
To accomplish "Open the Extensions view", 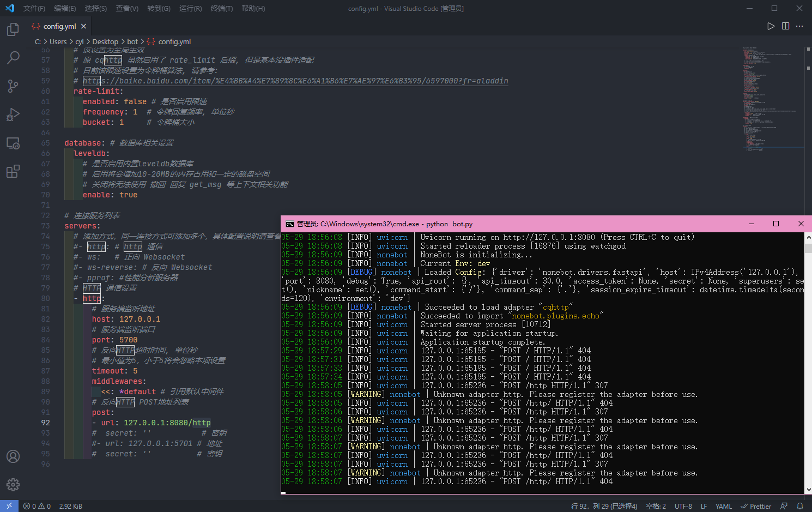I will pyautogui.click(x=13, y=172).
